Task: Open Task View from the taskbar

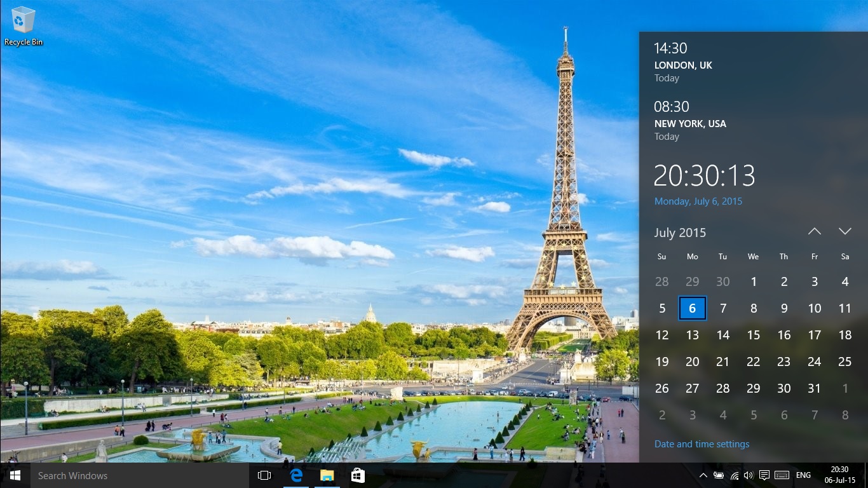Action: 264,475
